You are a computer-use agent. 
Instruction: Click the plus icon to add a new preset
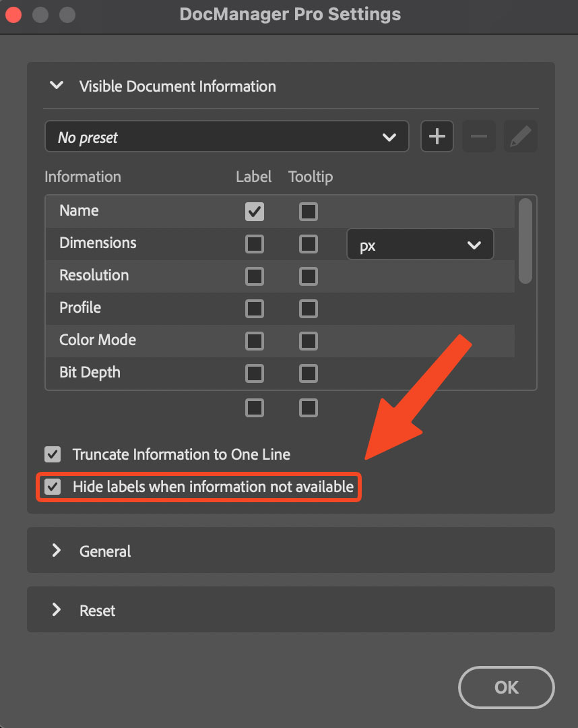pyautogui.click(x=437, y=136)
